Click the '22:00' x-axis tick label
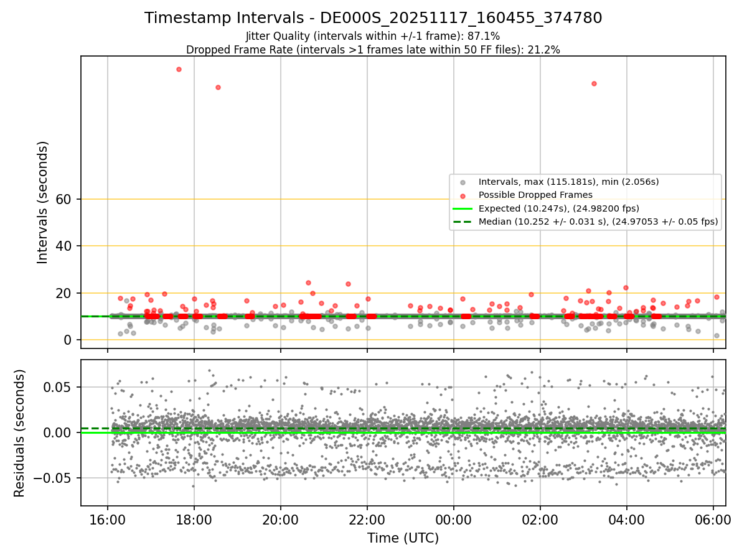Image resolution: width=747 pixels, height=560 pixels. click(367, 519)
